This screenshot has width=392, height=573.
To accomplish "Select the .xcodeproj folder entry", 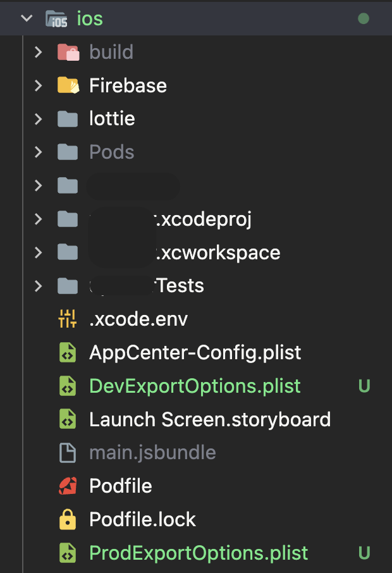I will 202,219.
